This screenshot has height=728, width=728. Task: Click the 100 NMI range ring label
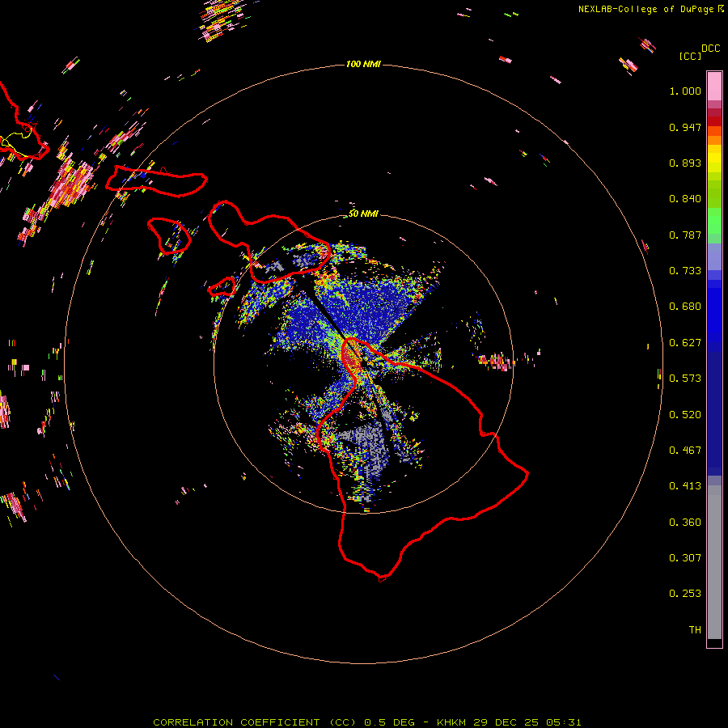[363, 64]
